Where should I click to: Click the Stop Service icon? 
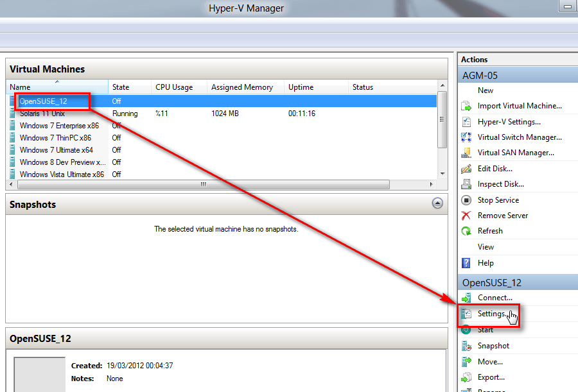click(x=466, y=200)
